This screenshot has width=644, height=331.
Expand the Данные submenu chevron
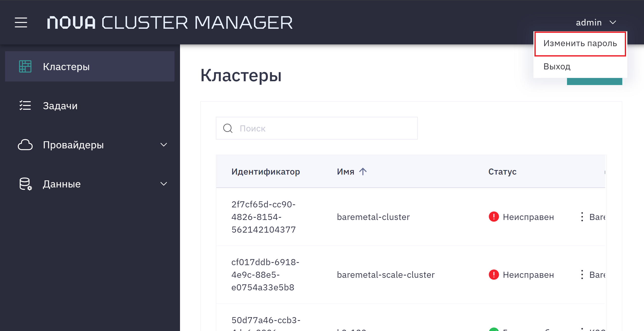(164, 184)
